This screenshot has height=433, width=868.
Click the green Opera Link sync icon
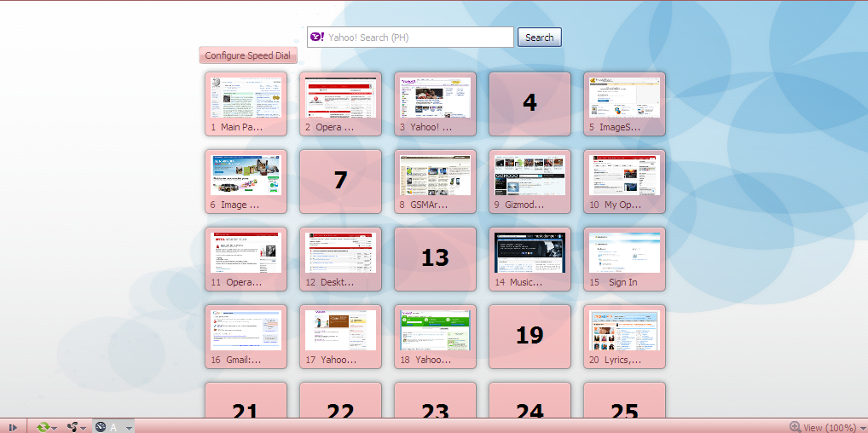(43, 427)
